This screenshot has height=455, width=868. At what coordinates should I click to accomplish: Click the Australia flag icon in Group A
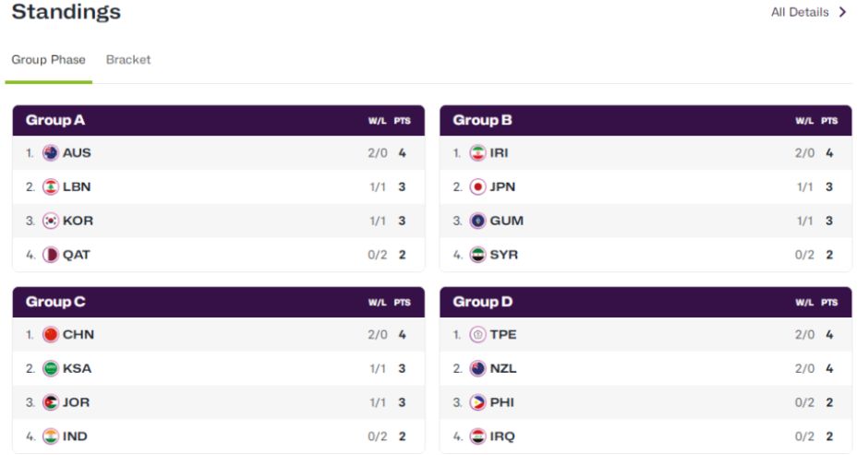click(51, 153)
